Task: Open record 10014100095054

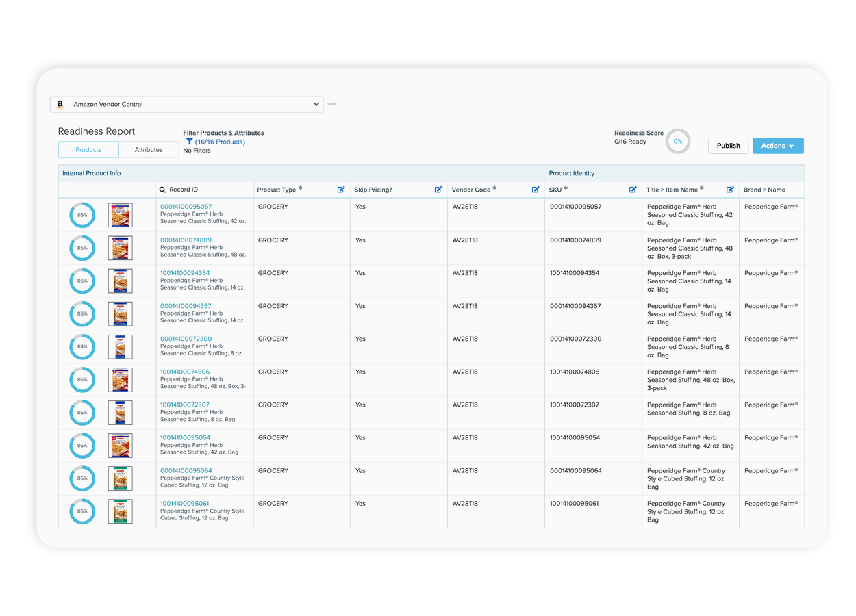Action: point(185,437)
